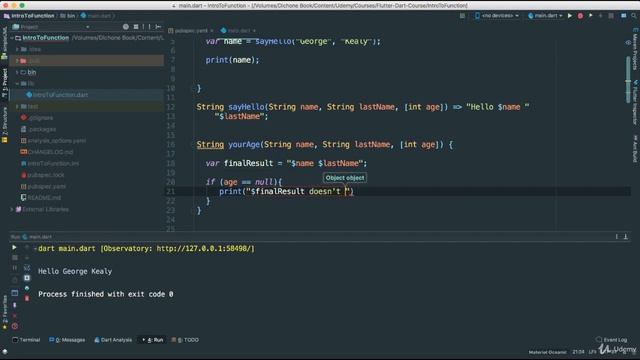The width and height of the screenshot is (640, 360).
Task: Collapse the introToFunction project root node
Action: pyautogui.click(x=12, y=38)
